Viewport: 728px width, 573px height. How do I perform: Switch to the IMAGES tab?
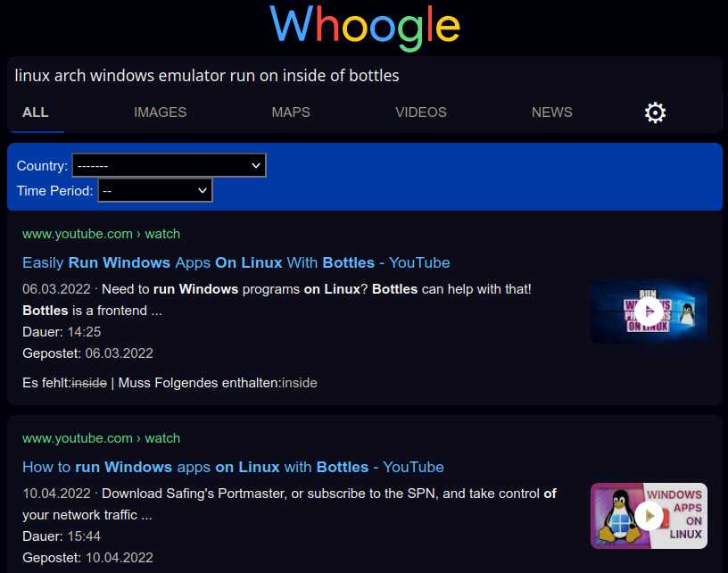[x=160, y=112]
